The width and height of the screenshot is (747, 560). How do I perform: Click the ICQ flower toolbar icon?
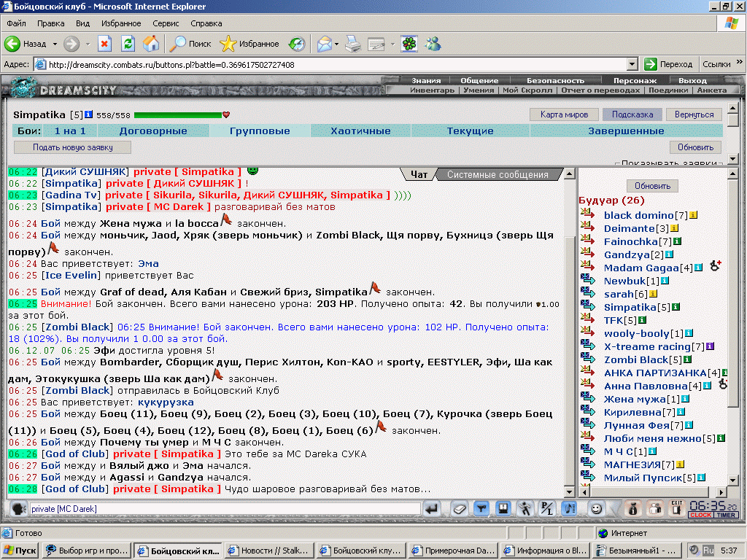point(409,44)
